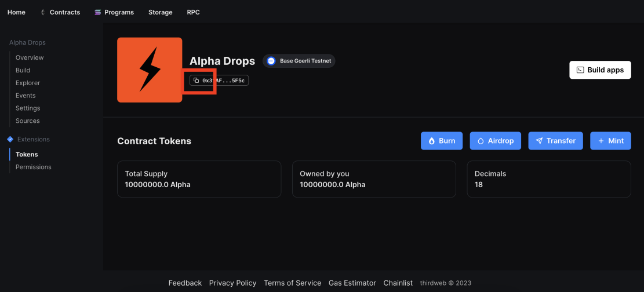Click the Airdrop button

click(496, 141)
